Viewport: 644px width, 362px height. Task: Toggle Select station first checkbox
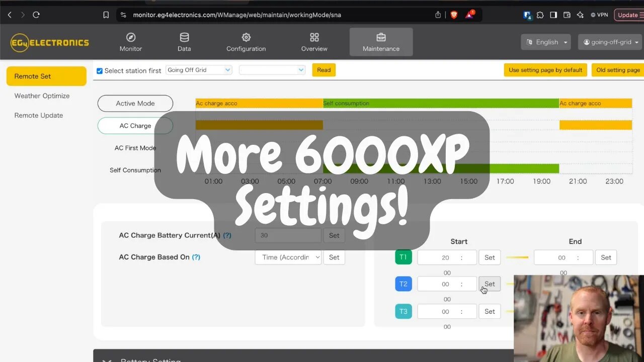point(100,71)
